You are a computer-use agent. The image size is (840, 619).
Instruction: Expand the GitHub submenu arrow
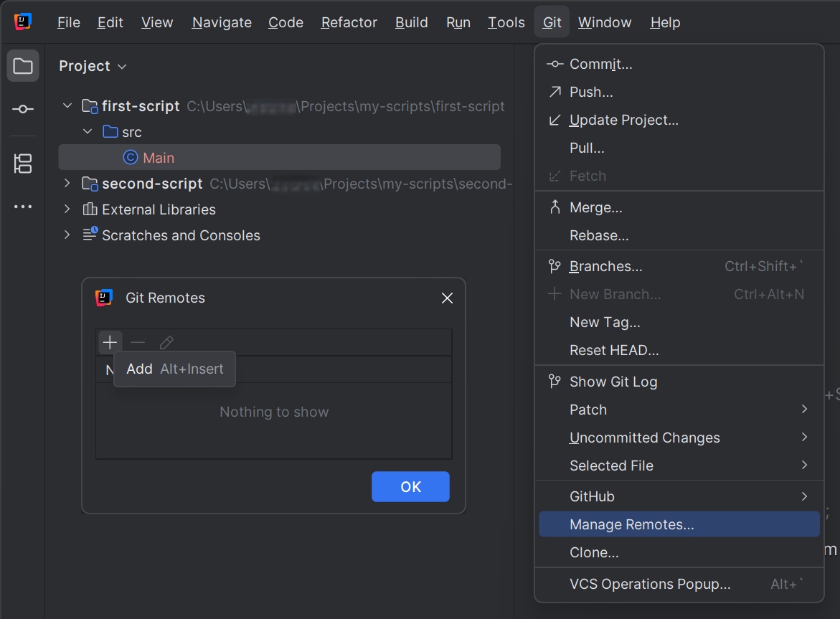tap(804, 496)
